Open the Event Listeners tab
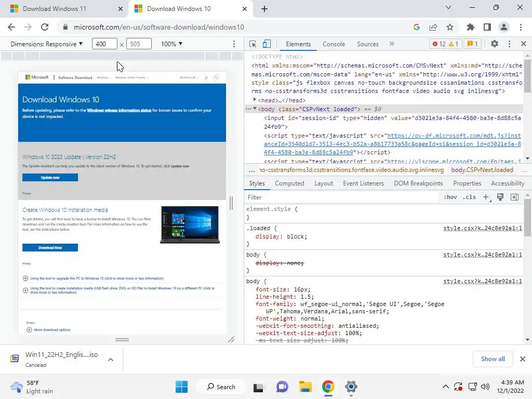 (x=363, y=183)
